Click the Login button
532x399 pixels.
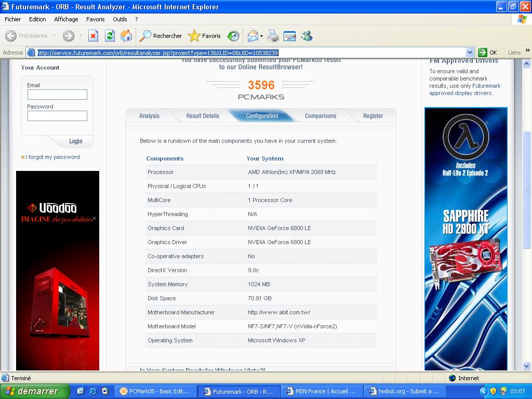click(76, 141)
